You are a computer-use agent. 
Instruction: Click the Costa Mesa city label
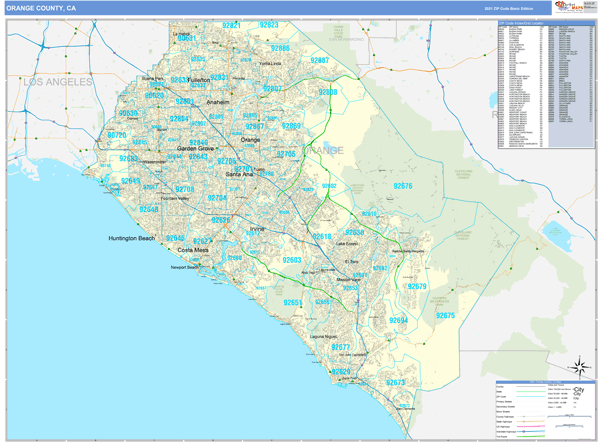pos(193,250)
